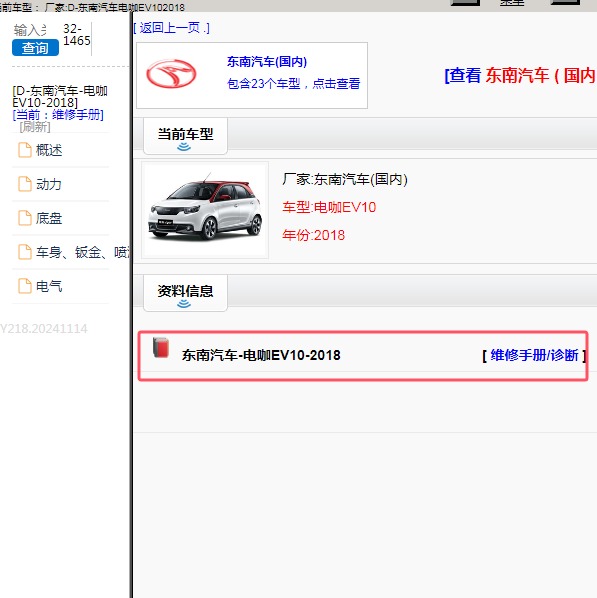Screen dimensions: 597x598
Task: Click the 刷新 refresh link
Action: click(x=35, y=127)
